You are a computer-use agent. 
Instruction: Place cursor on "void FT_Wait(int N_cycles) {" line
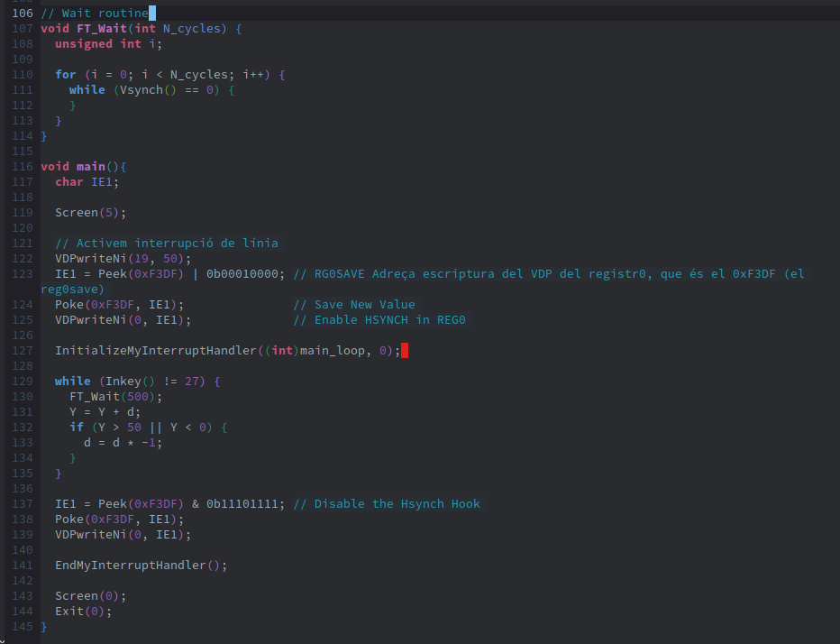pos(142,29)
